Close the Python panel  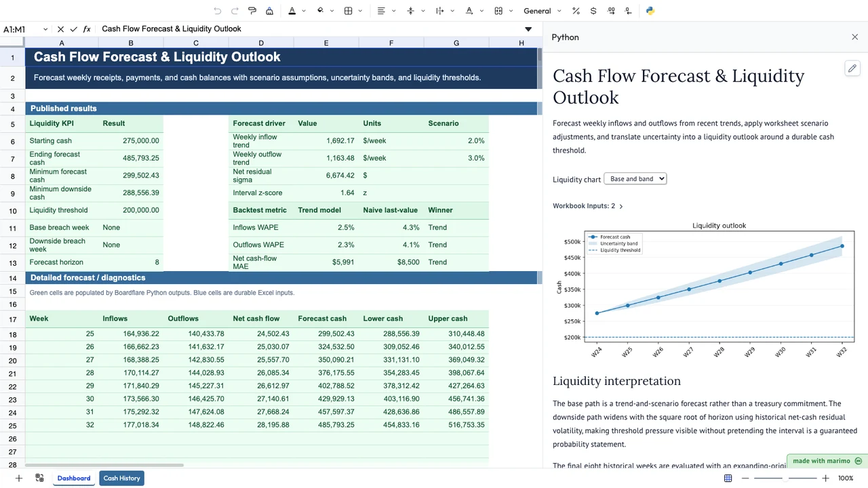(x=854, y=37)
